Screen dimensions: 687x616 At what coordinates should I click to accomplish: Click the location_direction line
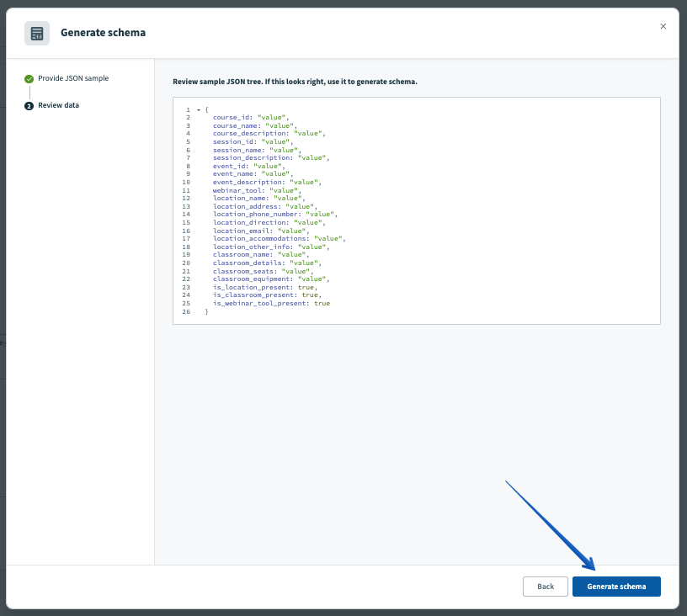point(269,222)
